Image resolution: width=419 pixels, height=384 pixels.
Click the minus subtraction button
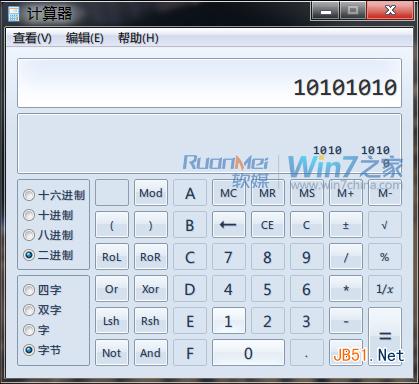click(x=346, y=321)
